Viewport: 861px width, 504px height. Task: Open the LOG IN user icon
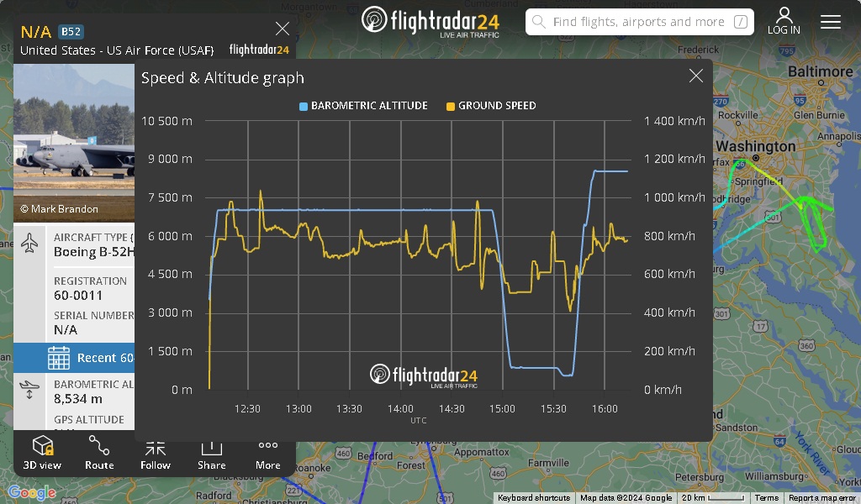(x=784, y=21)
